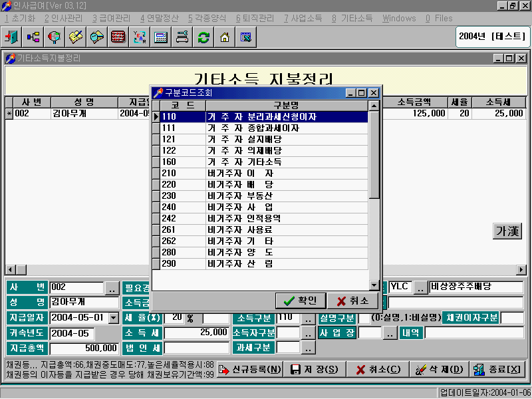Click the notepad with pencil icon

pyautogui.click(x=76, y=37)
